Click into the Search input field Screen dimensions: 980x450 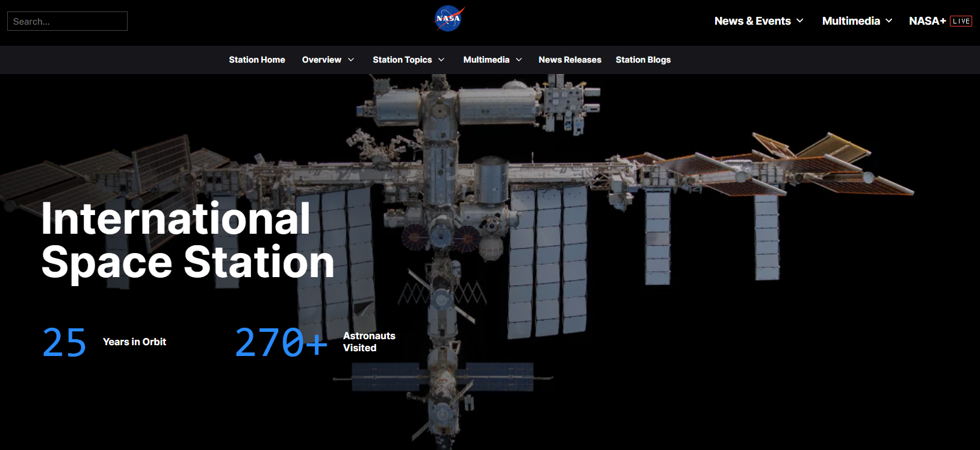tap(67, 21)
